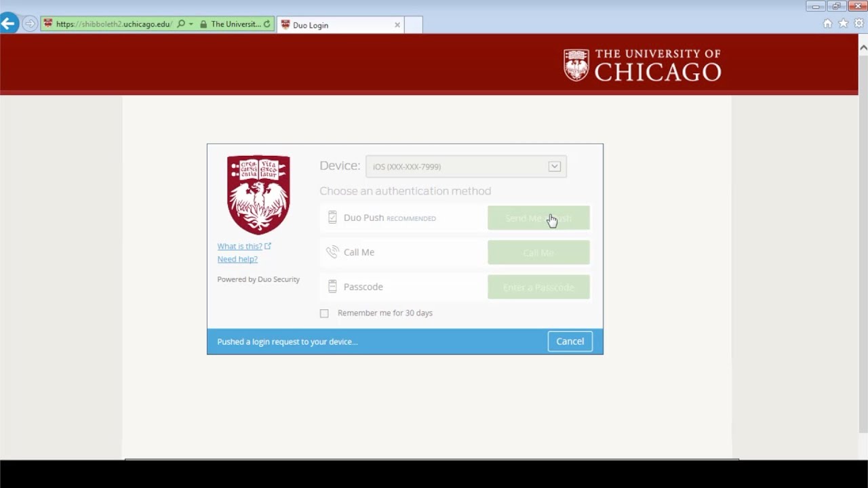Viewport: 868px width, 488px height.
Task: Enable Remember me for 30 days
Action: tap(324, 313)
